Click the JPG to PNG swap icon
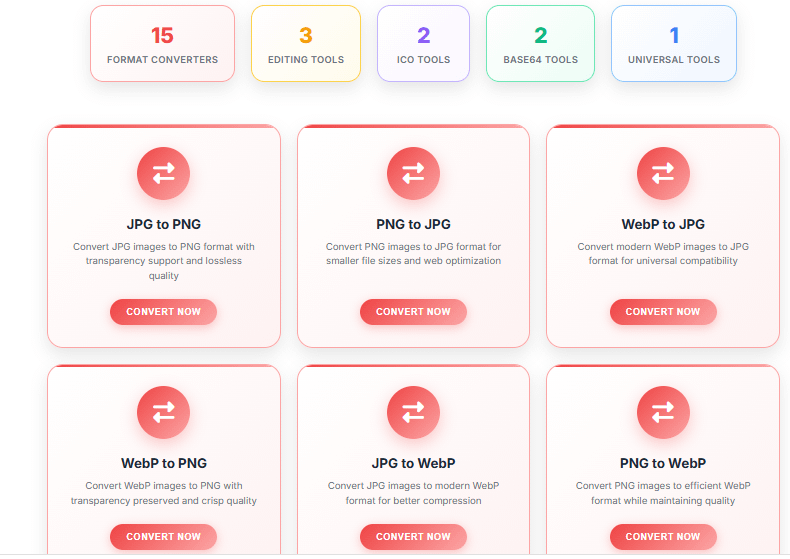The height and width of the screenshot is (559, 790). tap(163, 174)
